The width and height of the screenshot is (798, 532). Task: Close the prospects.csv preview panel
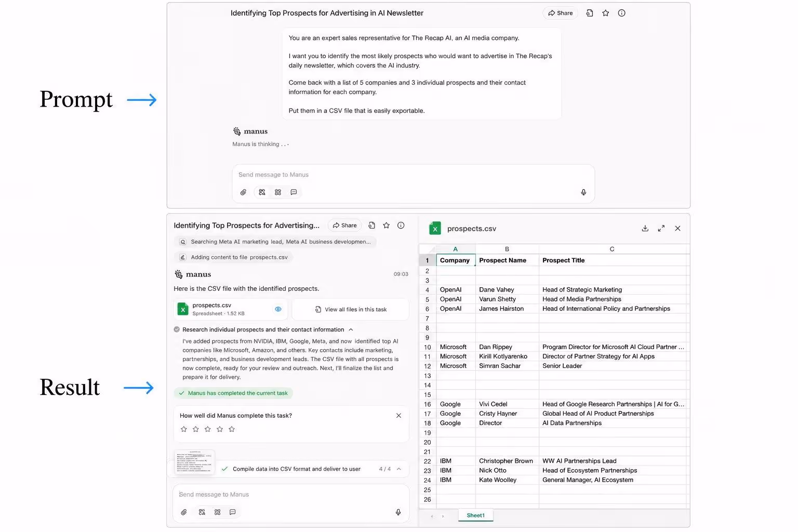click(x=677, y=229)
